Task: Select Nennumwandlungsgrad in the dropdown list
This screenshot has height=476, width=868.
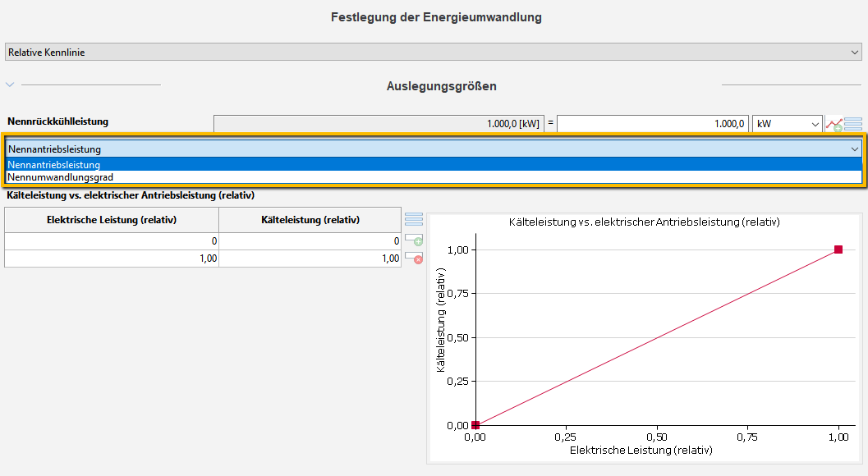Action: click(434, 177)
